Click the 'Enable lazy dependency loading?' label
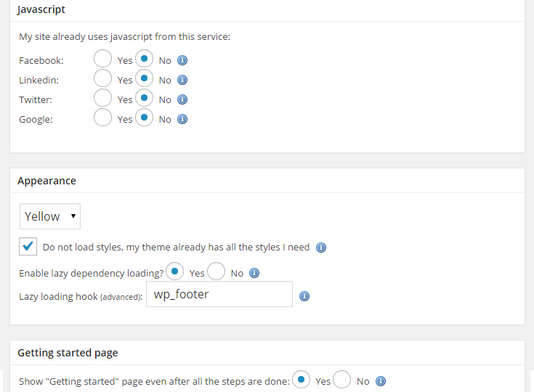 [92, 273]
